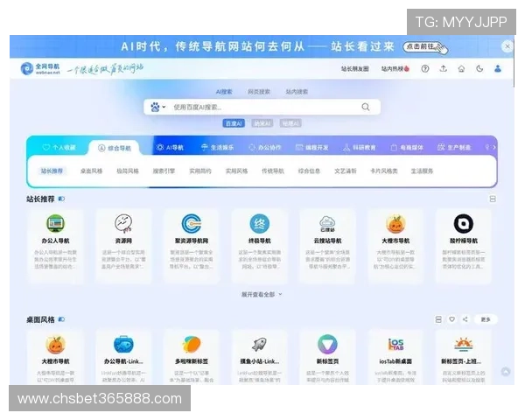Image resolution: width=525 pixels, height=420 pixels.
Task: Show more category tabs with right chevron
Action: point(493,147)
